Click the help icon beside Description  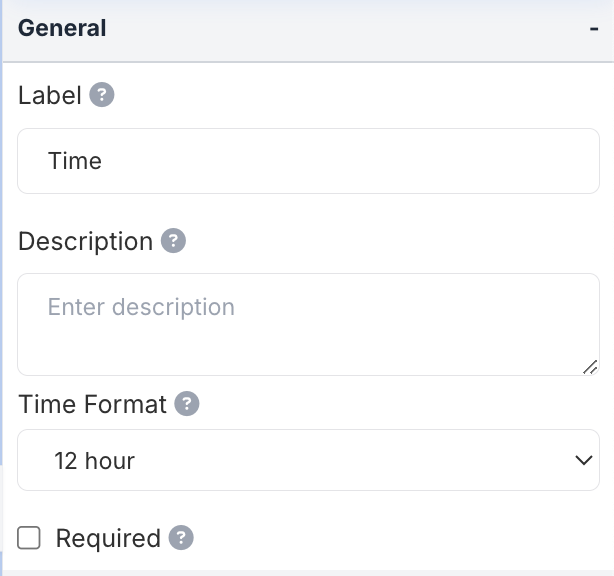click(x=173, y=241)
